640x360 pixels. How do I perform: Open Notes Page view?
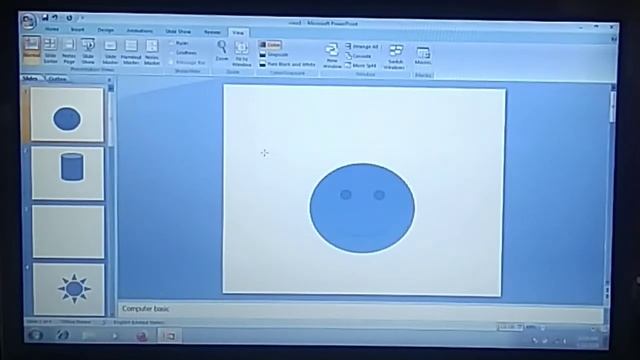[x=69, y=51]
